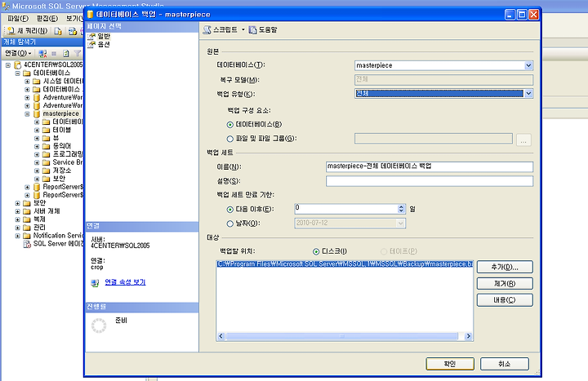This screenshot has height=381, width=588.
Task: Click the 취소 button
Action: tap(505, 364)
